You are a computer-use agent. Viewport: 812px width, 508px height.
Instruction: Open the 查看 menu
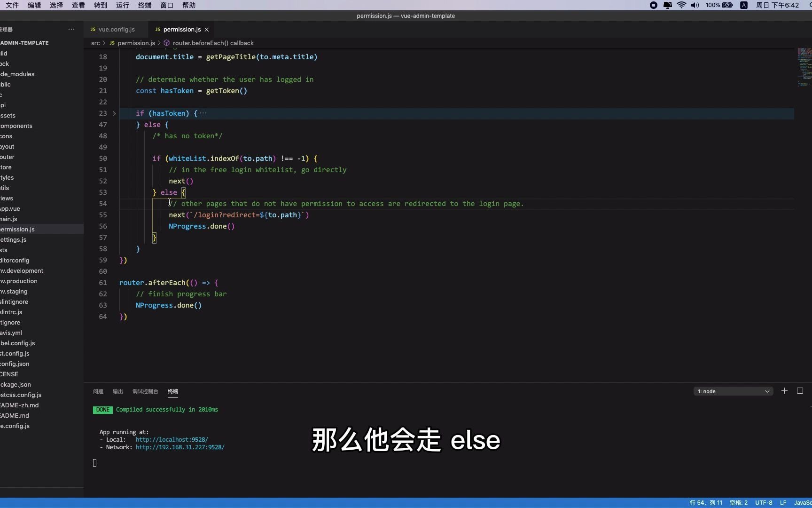tap(78, 5)
